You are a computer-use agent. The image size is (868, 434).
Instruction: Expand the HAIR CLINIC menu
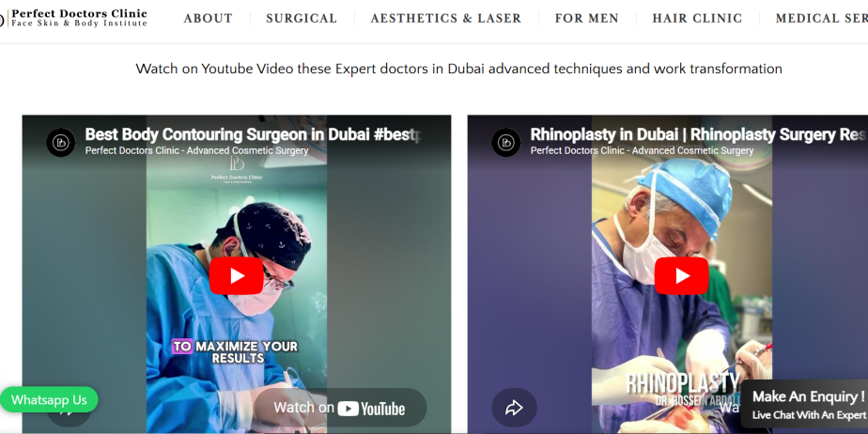(x=697, y=18)
